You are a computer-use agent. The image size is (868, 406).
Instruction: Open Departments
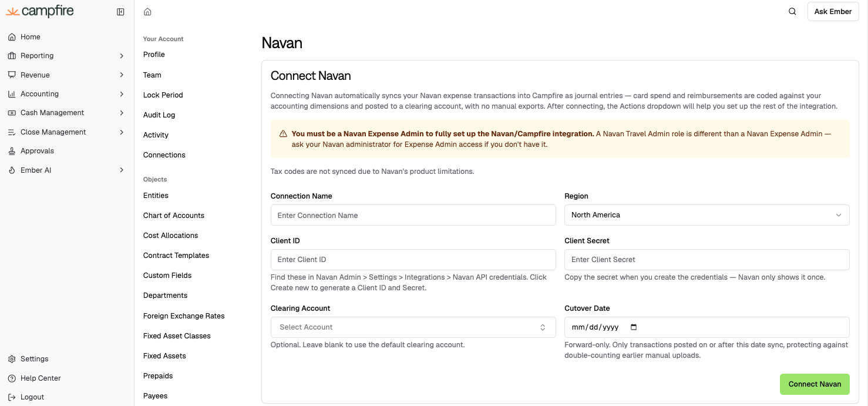point(166,296)
